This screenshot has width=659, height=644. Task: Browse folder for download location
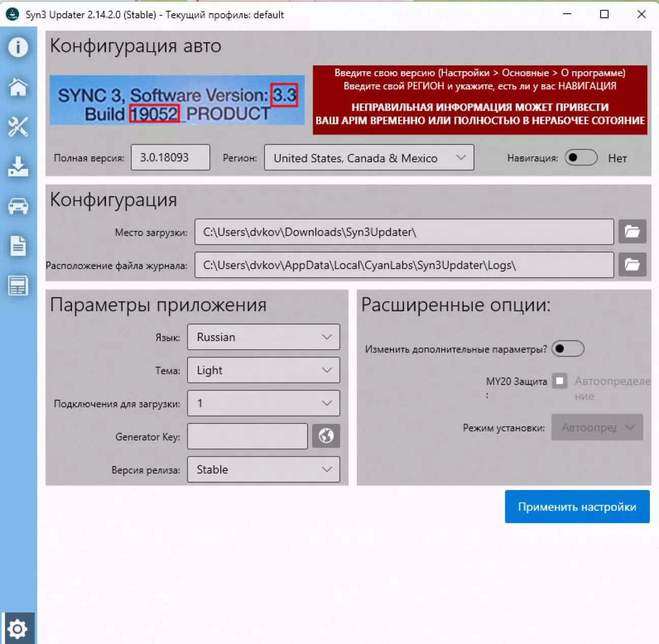coord(632,232)
